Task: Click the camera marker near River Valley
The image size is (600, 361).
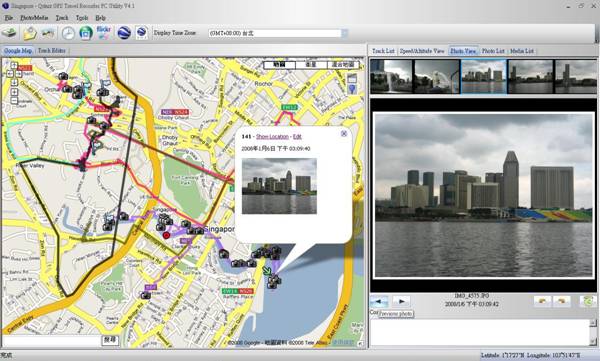Action: pos(82,165)
